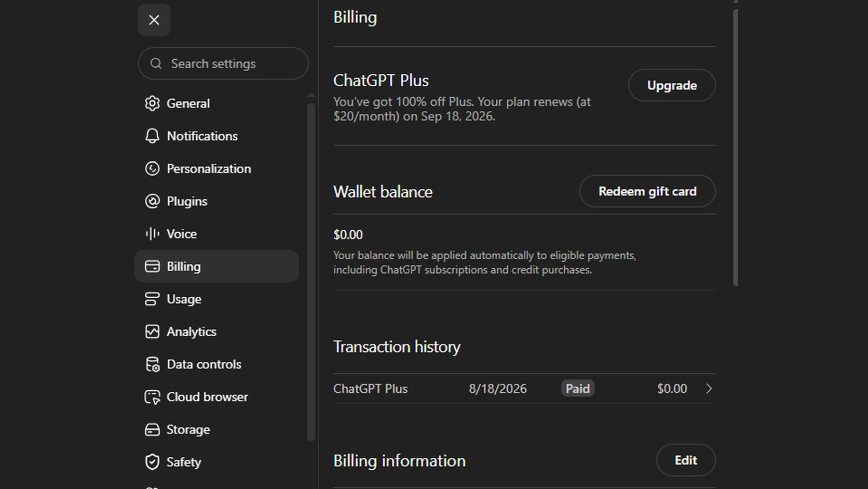Click the Analytics chart icon
Screen dimensions: 868x489
coord(152,332)
